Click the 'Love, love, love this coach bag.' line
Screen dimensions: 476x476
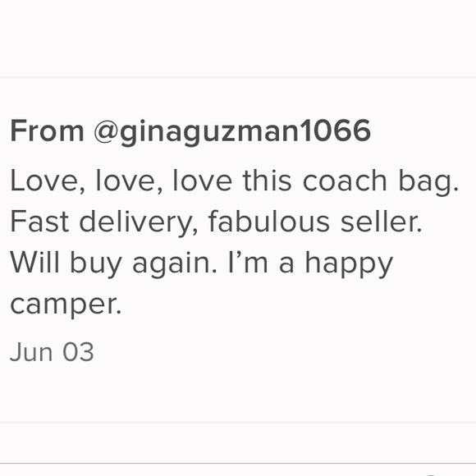234,182
